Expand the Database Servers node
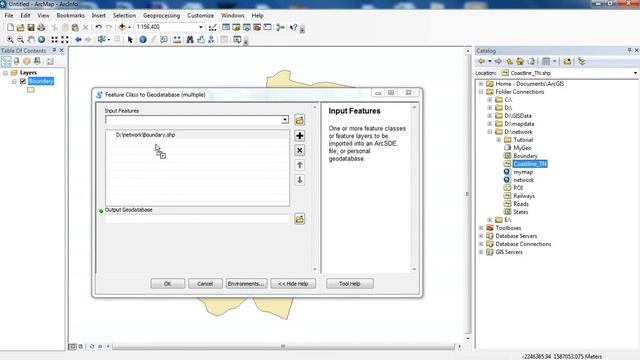The width and height of the screenshot is (640, 360). [x=481, y=236]
